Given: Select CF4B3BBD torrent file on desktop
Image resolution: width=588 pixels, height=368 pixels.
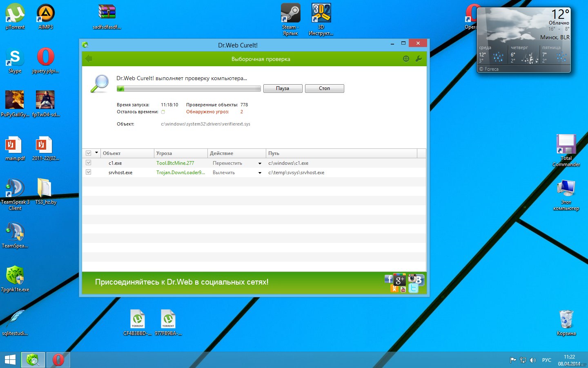Looking at the screenshot, I should point(138,323).
